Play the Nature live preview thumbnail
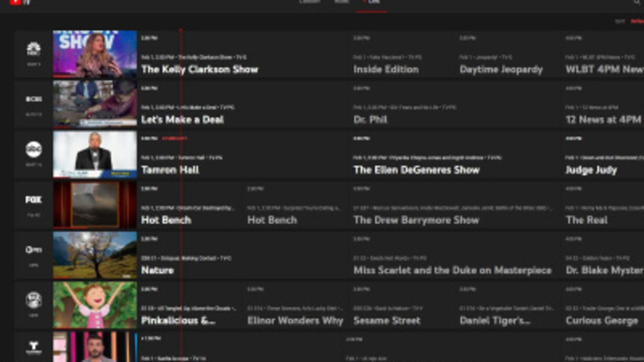This screenshot has width=644, height=362. [x=95, y=255]
